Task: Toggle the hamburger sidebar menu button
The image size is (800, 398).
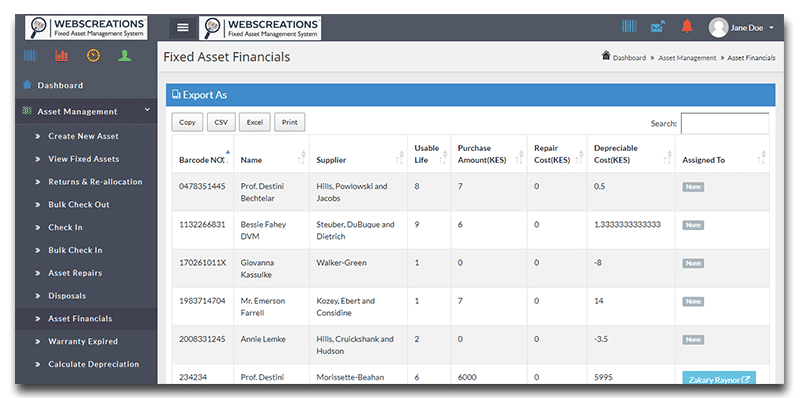Action: tap(183, 28)
